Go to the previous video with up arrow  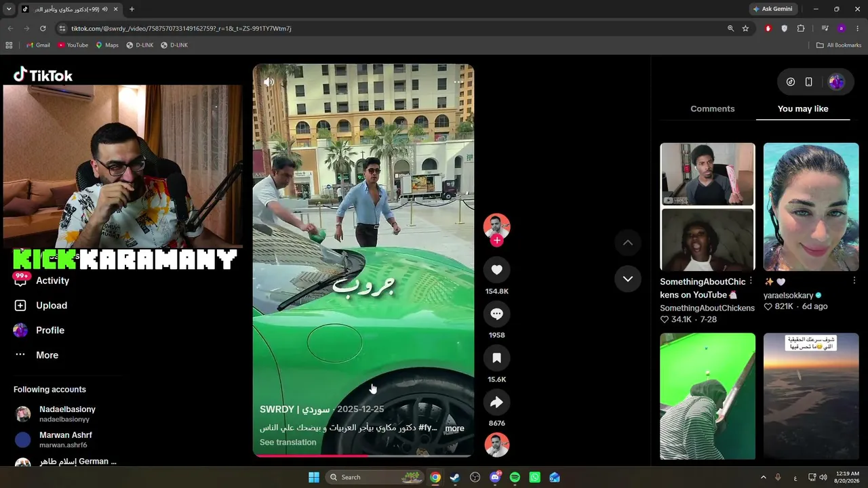pos(628,243)
